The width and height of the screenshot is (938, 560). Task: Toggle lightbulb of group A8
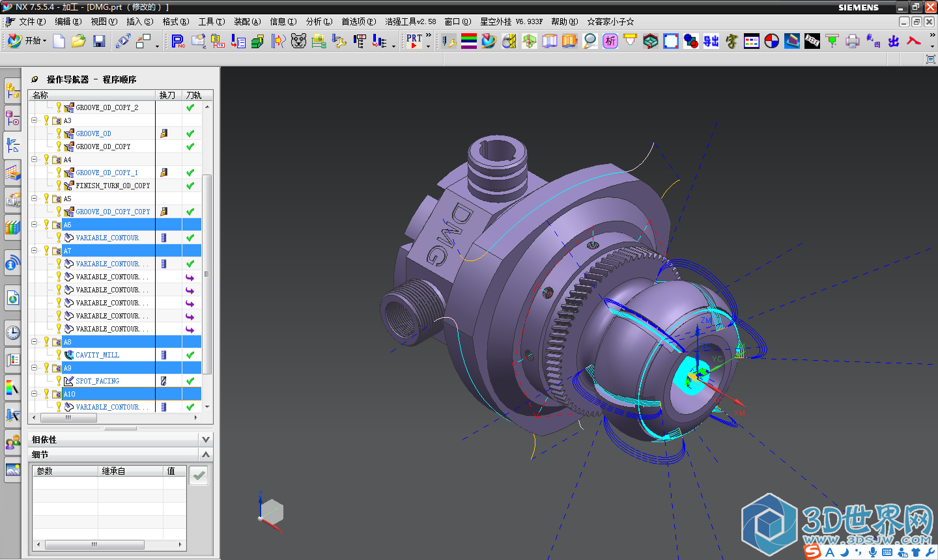[x=46, y=341]
